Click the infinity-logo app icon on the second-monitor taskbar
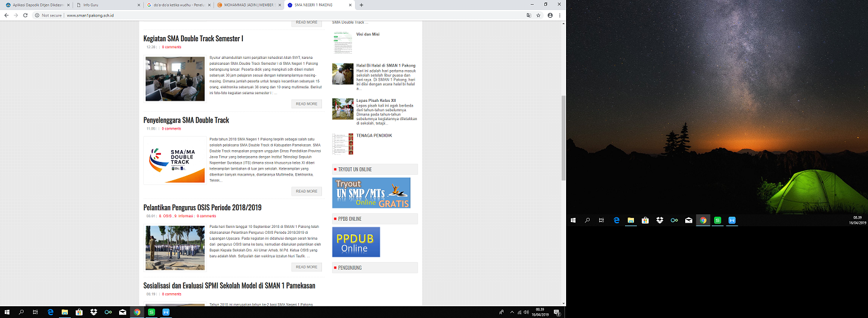This screenshot has height=318, width=868. (674, 220)
